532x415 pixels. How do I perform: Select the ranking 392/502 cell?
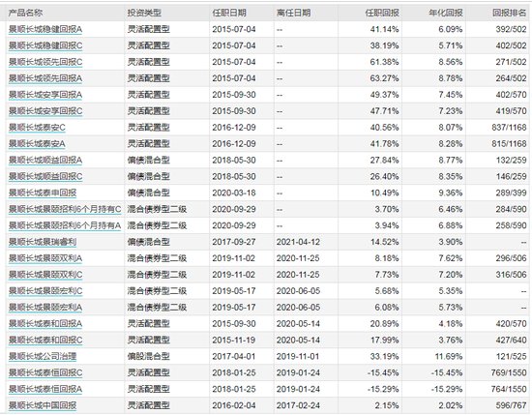click(511, 30)
